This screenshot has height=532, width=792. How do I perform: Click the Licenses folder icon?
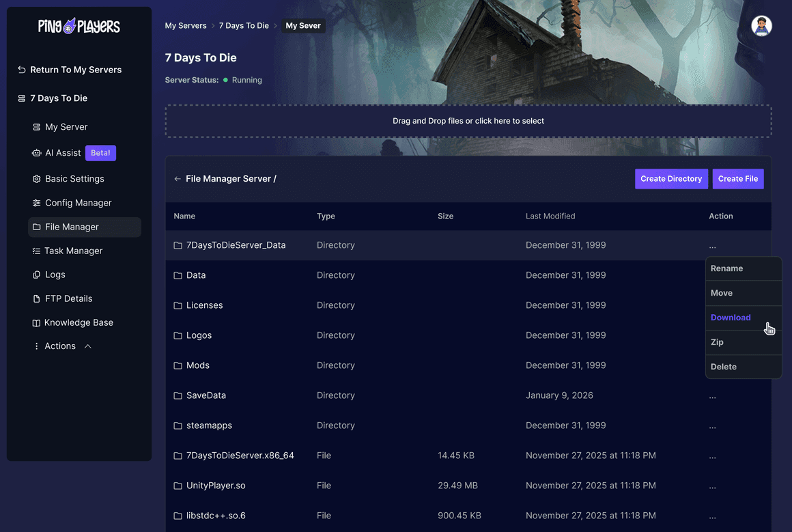tap(178, 305)
